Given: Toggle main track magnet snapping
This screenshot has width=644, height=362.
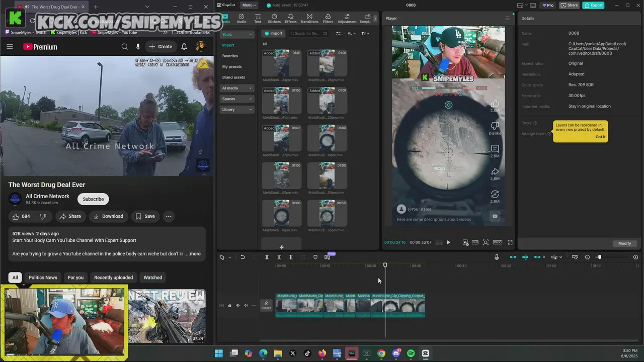Looking at the screenshot, I should coord(513,257).
